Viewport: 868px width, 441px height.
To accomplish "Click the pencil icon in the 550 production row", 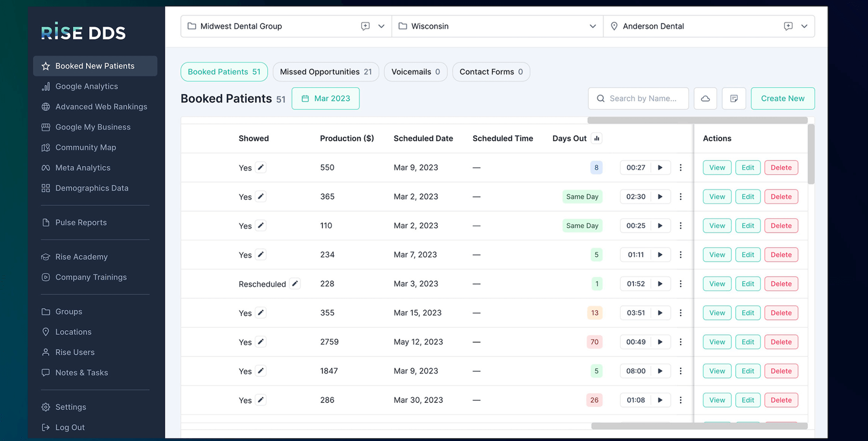I will (261, 167).
